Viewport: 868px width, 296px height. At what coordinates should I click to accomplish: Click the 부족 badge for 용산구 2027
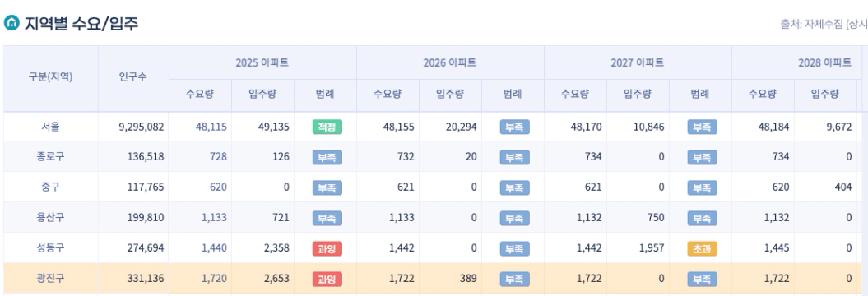[x=702, y=218]
